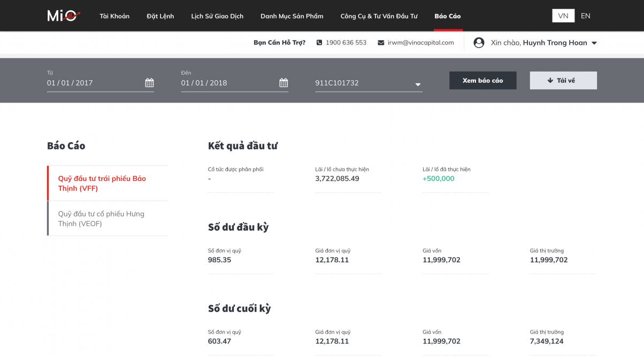Switch language to EN

pos(585,16)
